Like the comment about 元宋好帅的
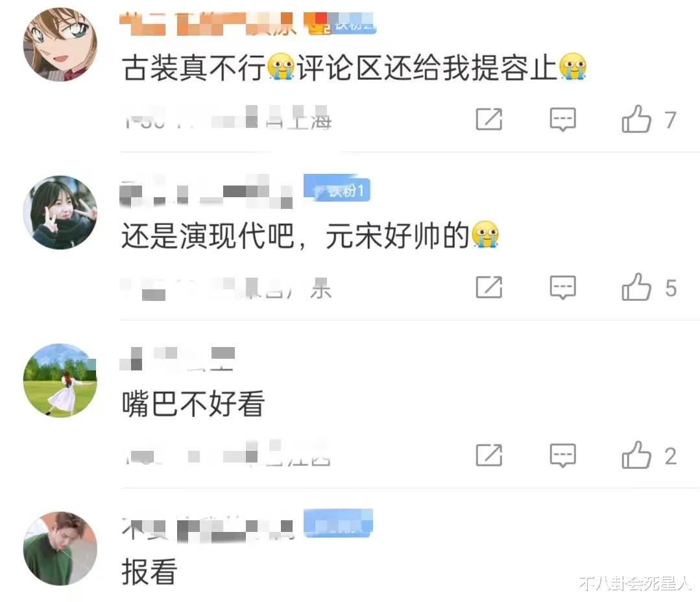Screen dimensions: 700x602 point(648,287)
